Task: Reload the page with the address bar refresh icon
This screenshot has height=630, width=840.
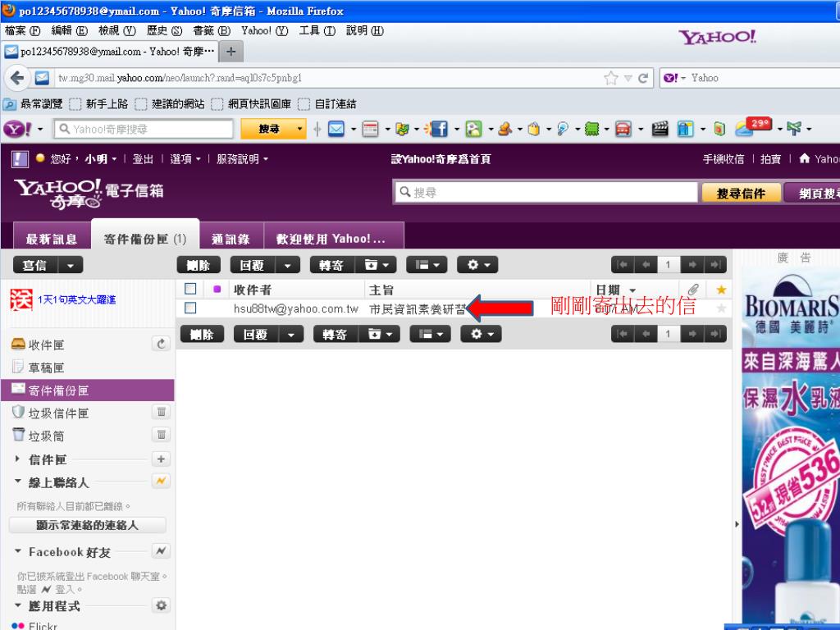Action: pos(643,78)
